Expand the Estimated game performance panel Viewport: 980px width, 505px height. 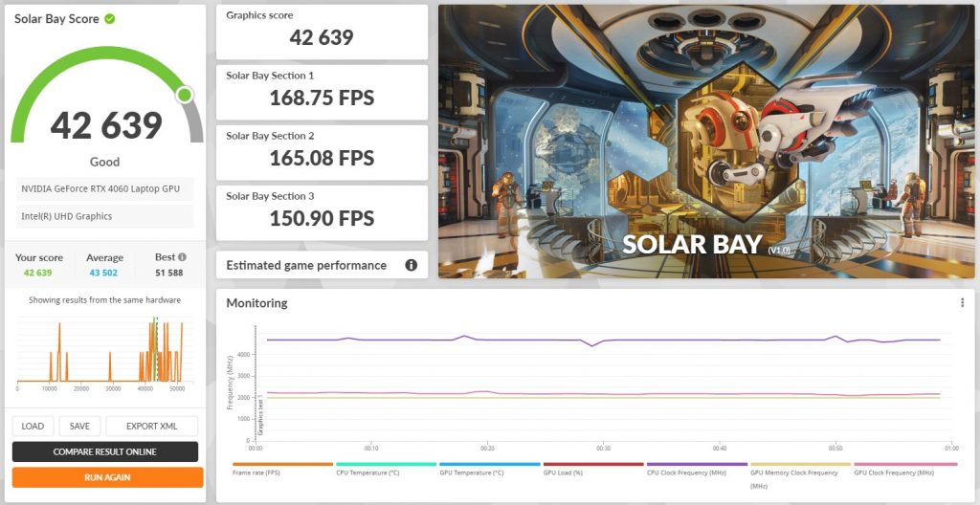[x=322, y=265]
